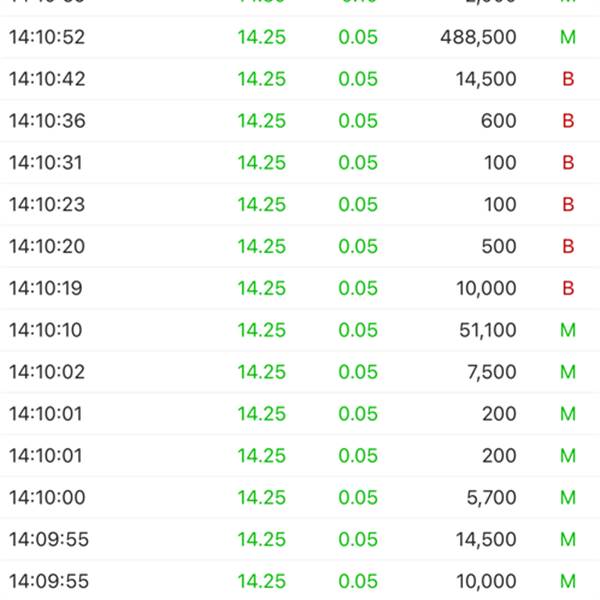Screen dimensions: 600x600
Task: Click the red B on the 14:10:42 row
Action: coord(568,80)
